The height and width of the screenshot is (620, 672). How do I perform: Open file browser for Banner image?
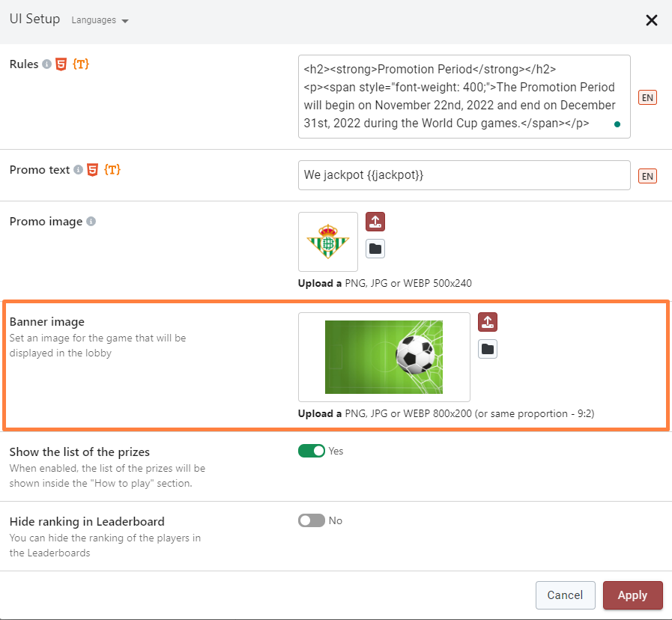488,349
